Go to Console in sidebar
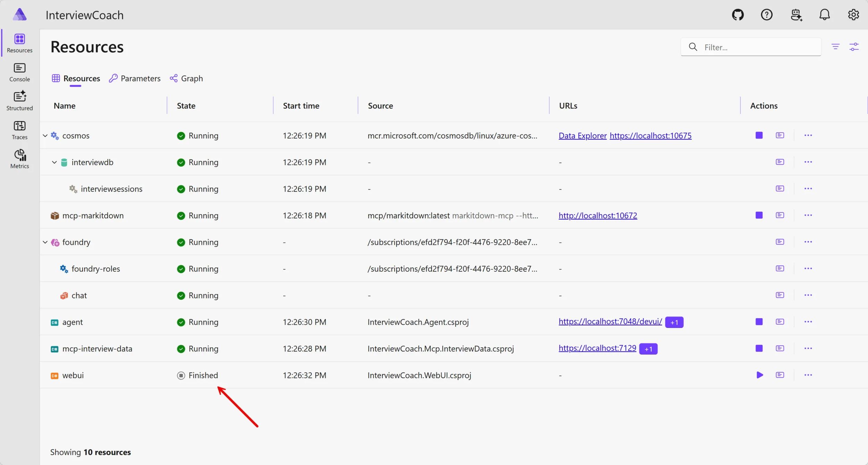868x465 pixels. (20, 72)
